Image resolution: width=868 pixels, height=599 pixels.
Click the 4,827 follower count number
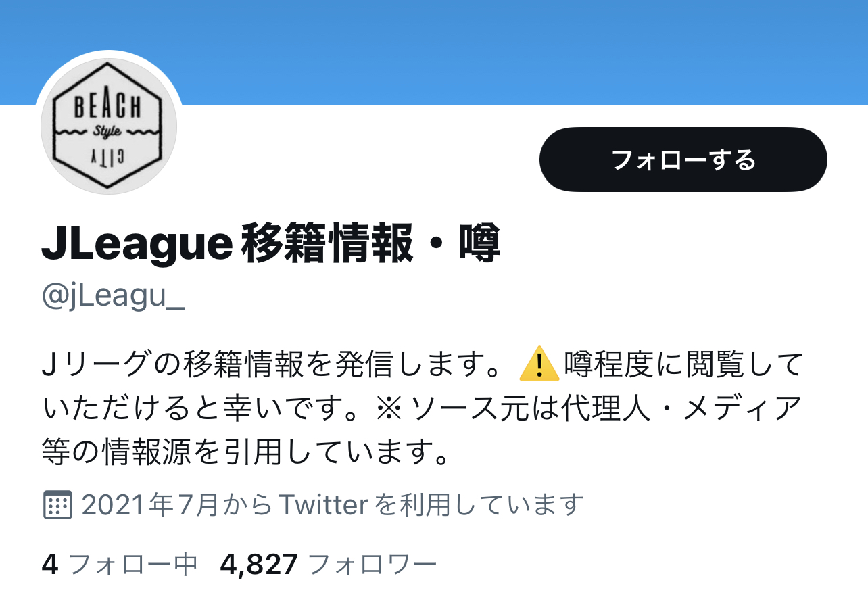pos(259,564)
